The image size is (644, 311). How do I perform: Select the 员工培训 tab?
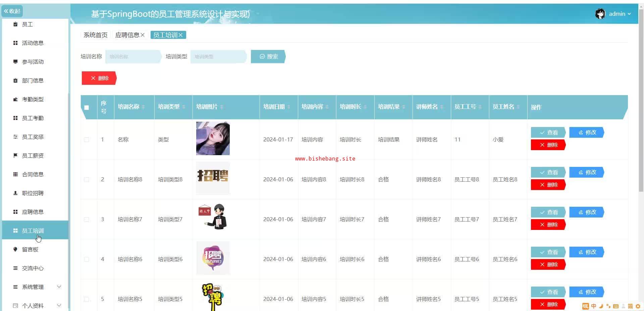pyautogui.click(x=165, y=35)
